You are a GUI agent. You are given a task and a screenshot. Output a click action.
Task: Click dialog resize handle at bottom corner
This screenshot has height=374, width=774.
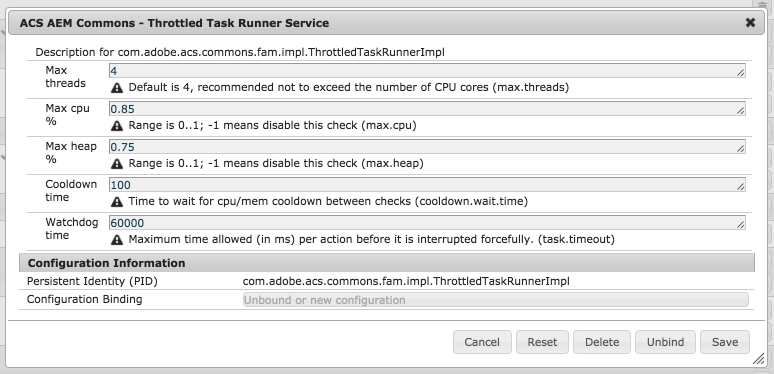[758, 359]
